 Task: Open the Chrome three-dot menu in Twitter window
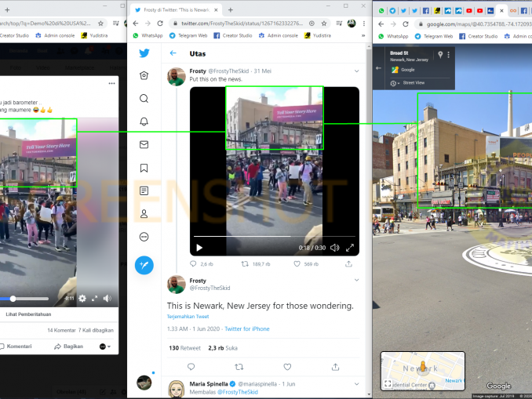(x=364, y=24)
